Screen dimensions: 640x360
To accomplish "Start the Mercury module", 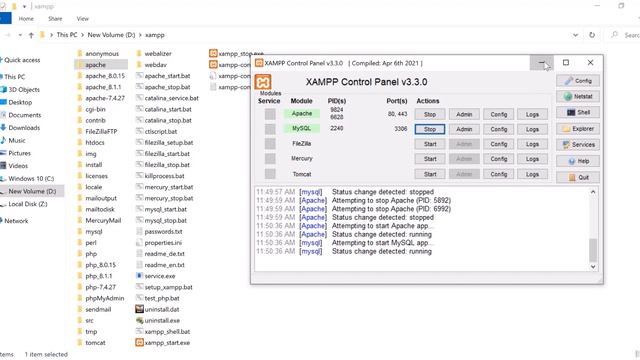I will (430, 159).
